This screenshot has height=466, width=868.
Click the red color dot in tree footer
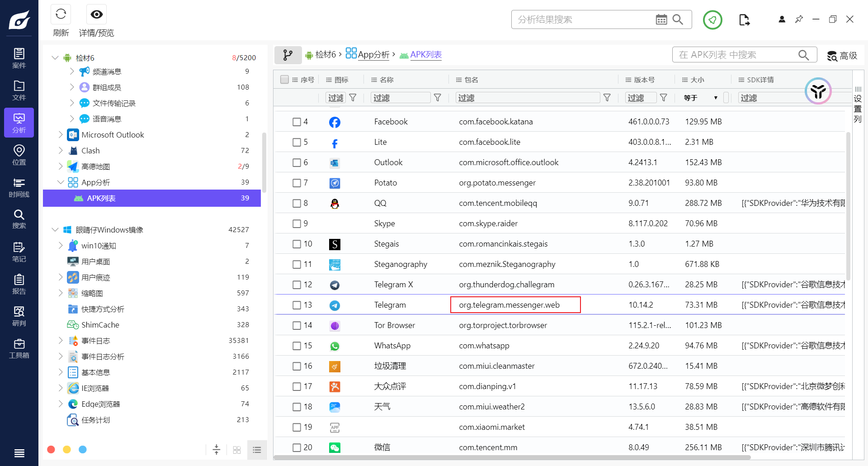[x=51, y=449]
